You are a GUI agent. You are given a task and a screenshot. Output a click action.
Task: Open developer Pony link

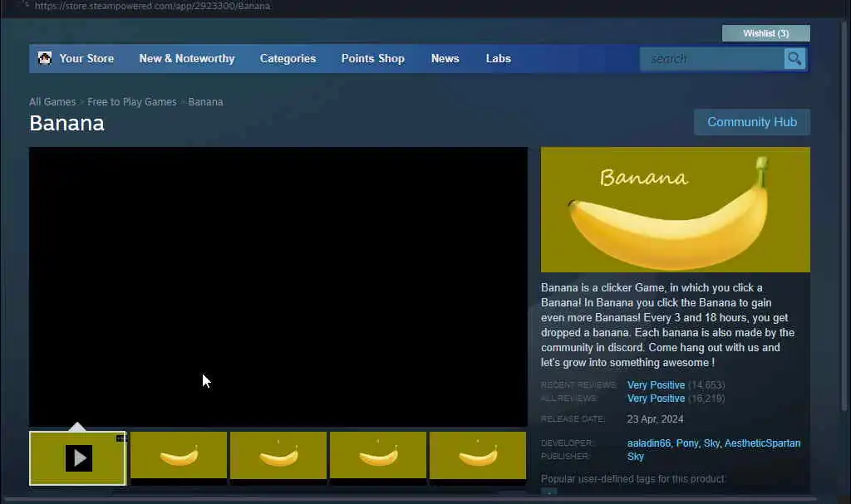(x=687, y=443)
